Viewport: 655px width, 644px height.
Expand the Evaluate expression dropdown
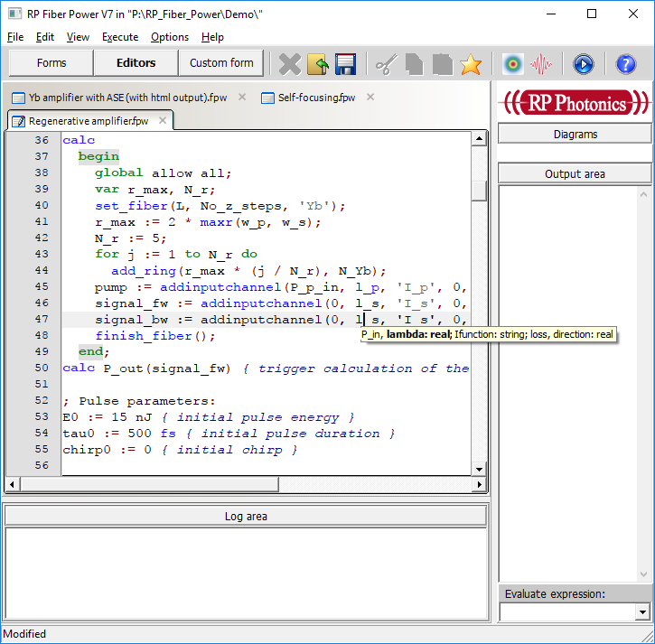pos(642,611)
